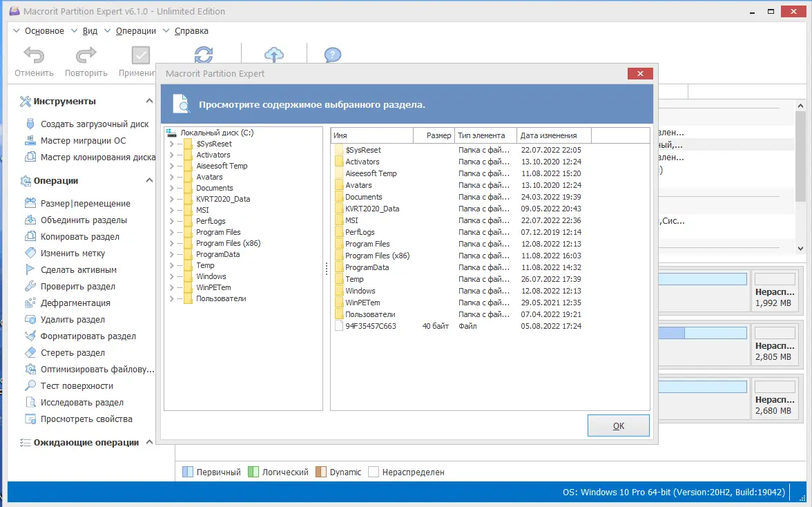Choose Просмотреть свойства operation
Screen dimensions: 812x507
pyautogui.click(x=79, y=419)
